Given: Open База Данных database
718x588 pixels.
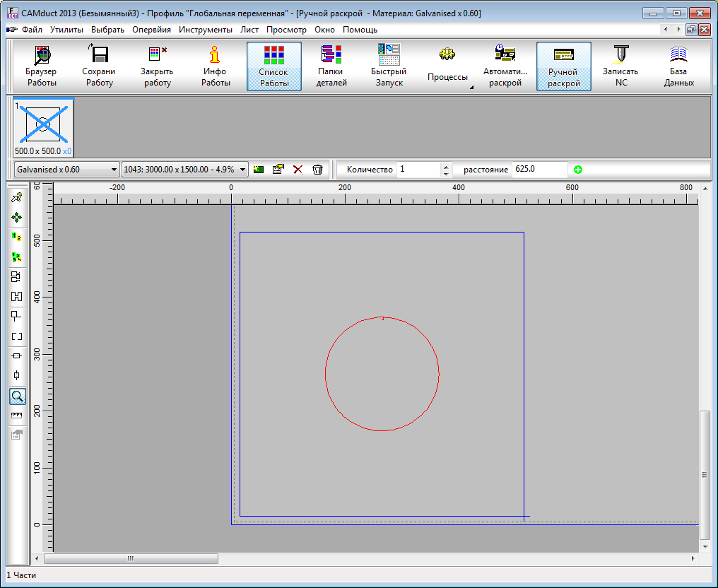Looking at the screenshot, I should click(679, 66).
